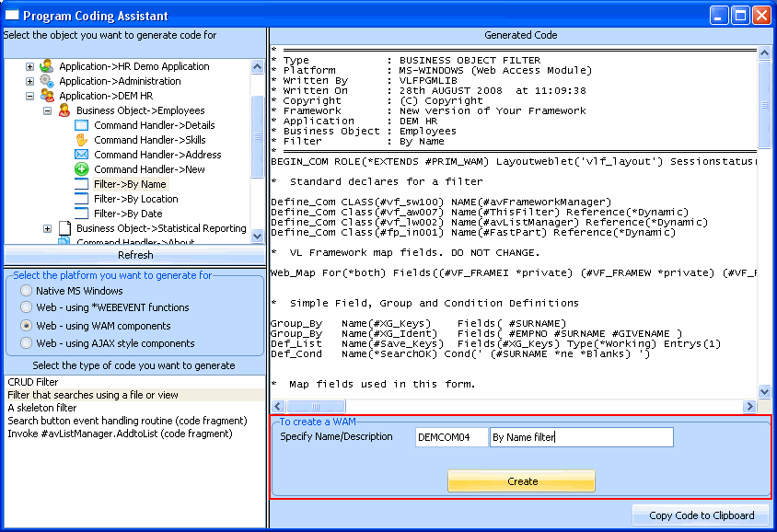Click the By Date filter icon
Image resolution: width=777 pixels, height=532 pixels.
[81, 213]
